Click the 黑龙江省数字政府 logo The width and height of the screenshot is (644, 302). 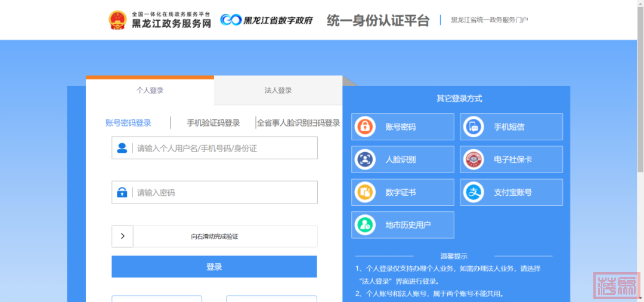tap(266, 20)
